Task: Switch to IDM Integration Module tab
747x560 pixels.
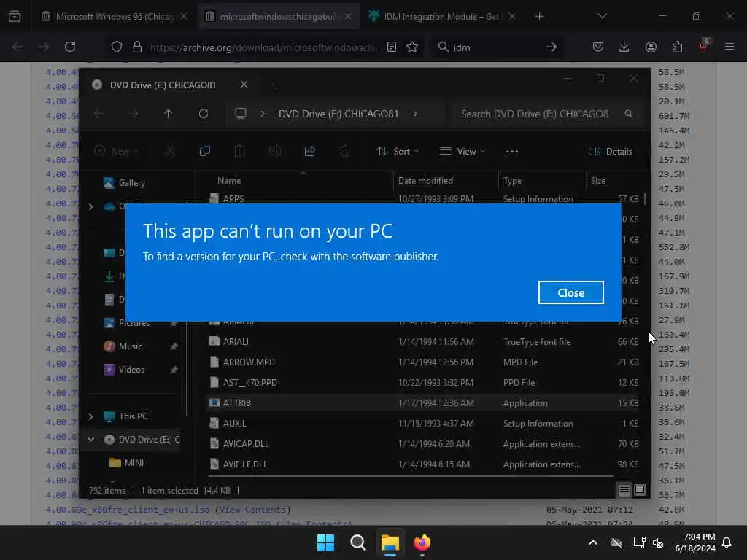Action: point(441,16)
